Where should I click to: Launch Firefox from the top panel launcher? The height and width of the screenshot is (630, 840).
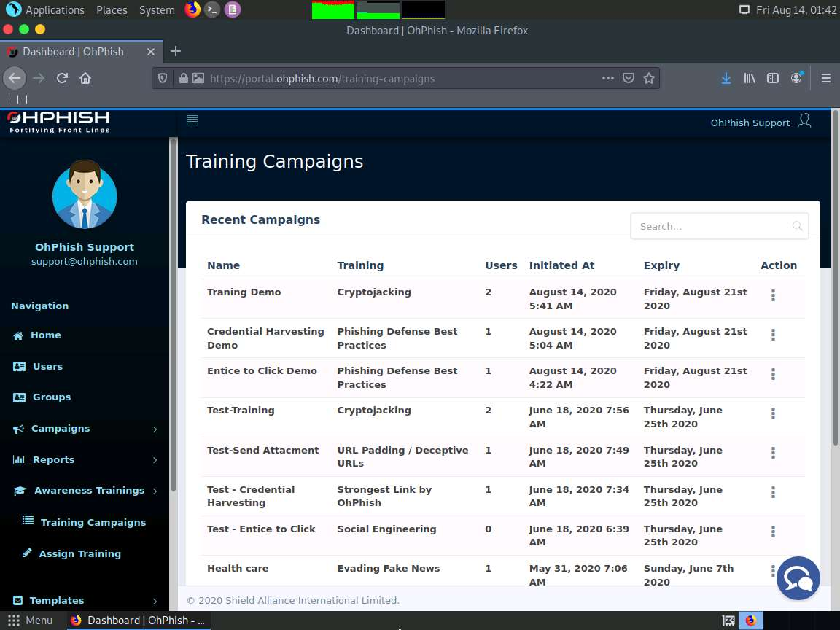192,9
